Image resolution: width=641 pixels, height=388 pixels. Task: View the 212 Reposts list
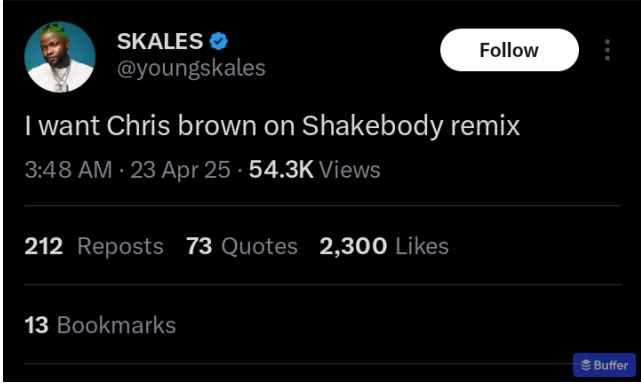pos(94,246)
